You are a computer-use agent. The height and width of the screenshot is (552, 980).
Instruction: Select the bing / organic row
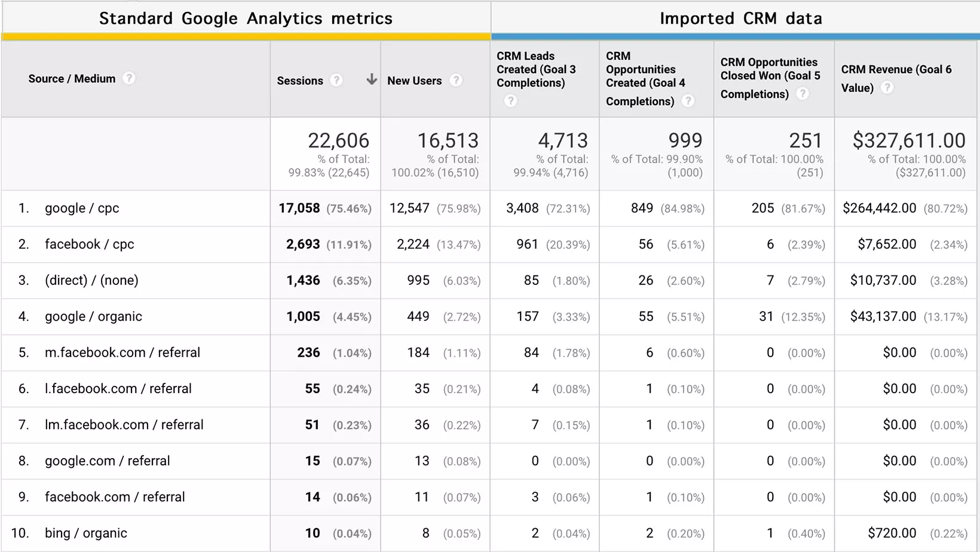coord(85,533)
